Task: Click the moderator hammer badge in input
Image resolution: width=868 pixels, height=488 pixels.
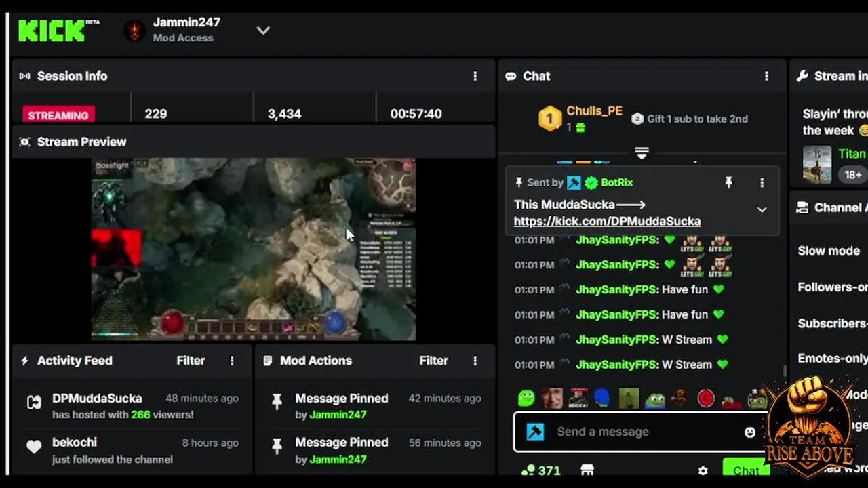Action: 535,432
